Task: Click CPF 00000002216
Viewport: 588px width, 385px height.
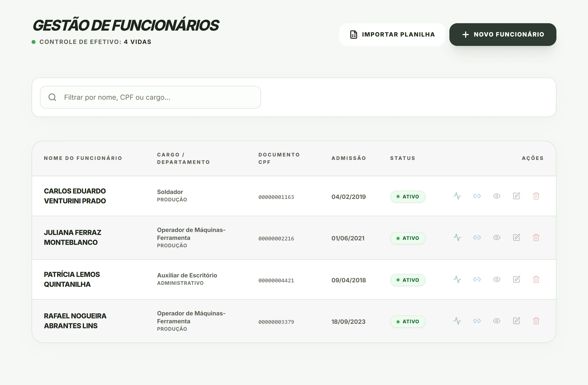Action: [x=276, y=239]
